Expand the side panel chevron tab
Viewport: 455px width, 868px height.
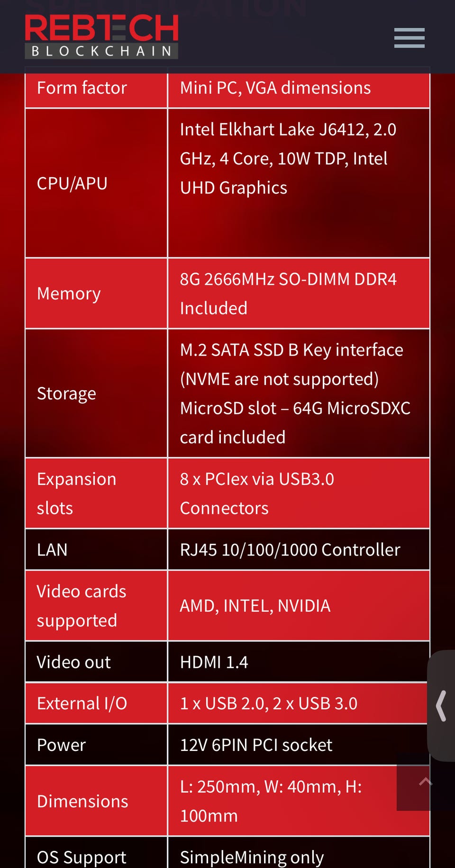[442, 706]
